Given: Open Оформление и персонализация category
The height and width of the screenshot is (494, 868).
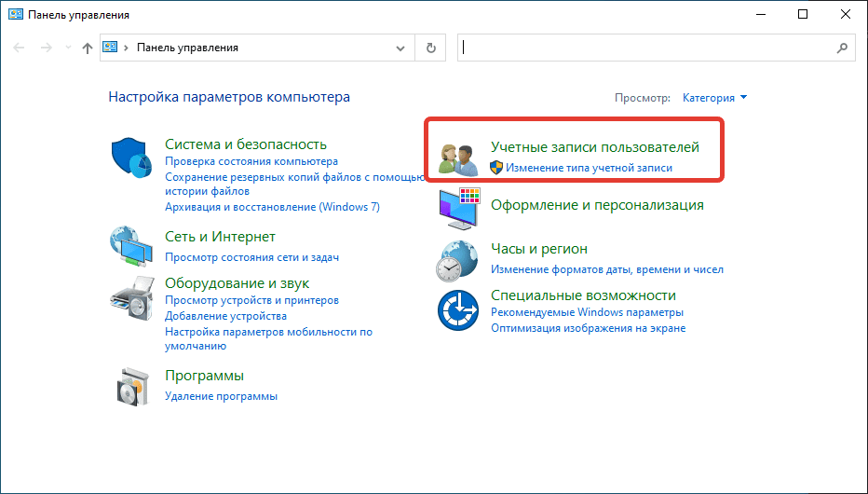Looking at the screenshot, I should [x=597, y=205].
